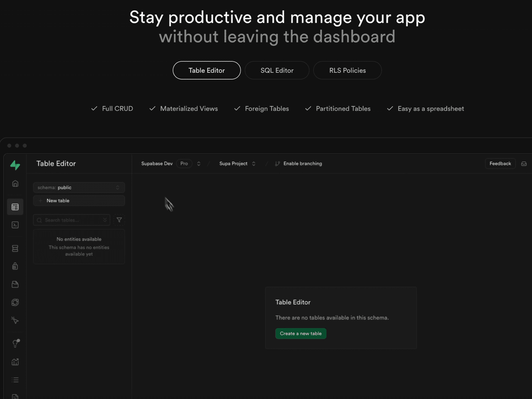The width and height of the screenshot is (532, 399).
Task: Focus the Search tables input field
Action: [72, 220]
